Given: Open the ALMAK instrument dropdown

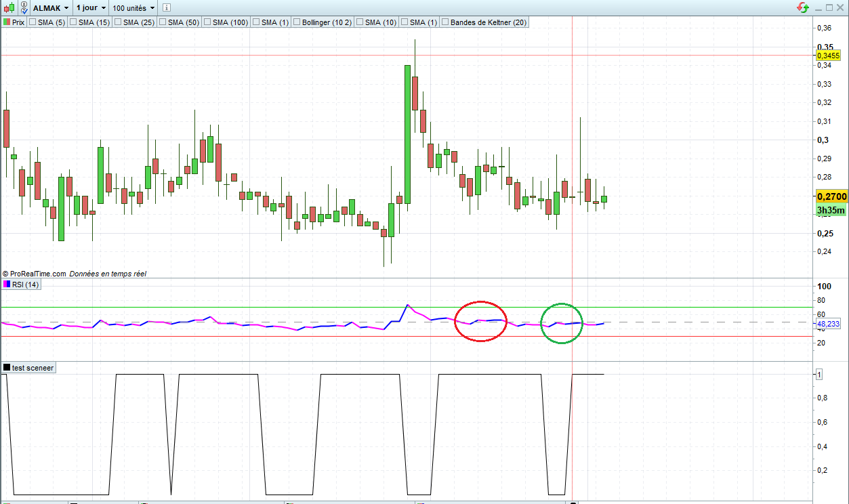Looking at the screenshot, I should 51,7.
